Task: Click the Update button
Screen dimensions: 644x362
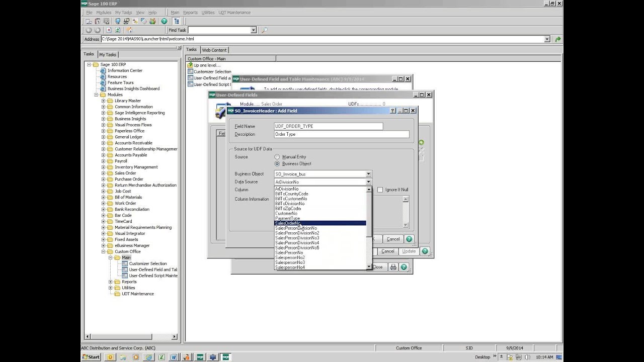Action: coord(409,251)
